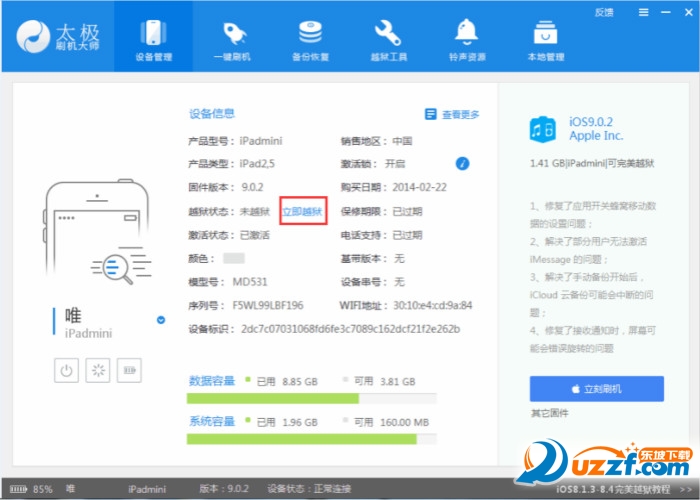Viewport: 700px width, 500px height.
Task: Click the 系统容量 heading
Action: [x=212, y=422]
